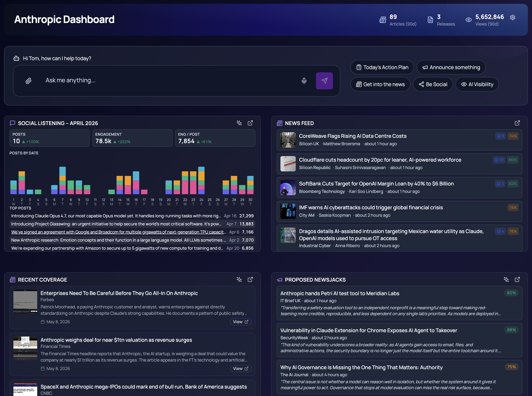Open the dashboard settings gear icon

pos(512,17)
